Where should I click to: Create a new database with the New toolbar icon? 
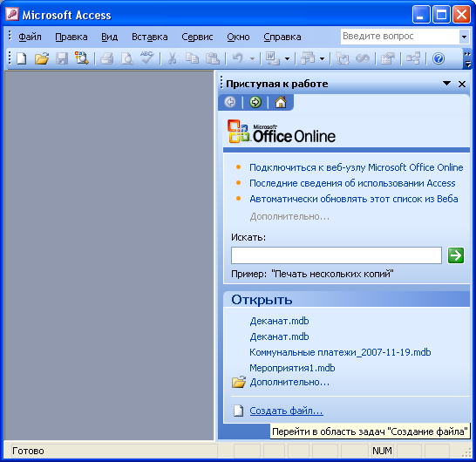click(x=21, y=58)
